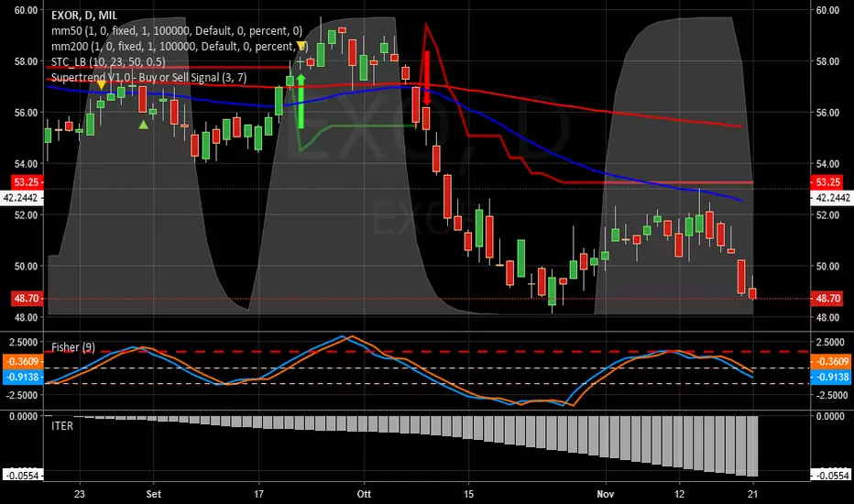854x504 pixels.
Task: Select the mm50 indicator legend line
Action: (177, 31)
